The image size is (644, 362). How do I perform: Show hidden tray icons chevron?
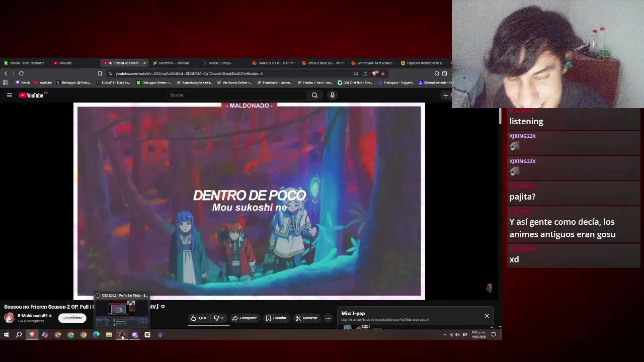pyautogui.click(x=444, y=335)
